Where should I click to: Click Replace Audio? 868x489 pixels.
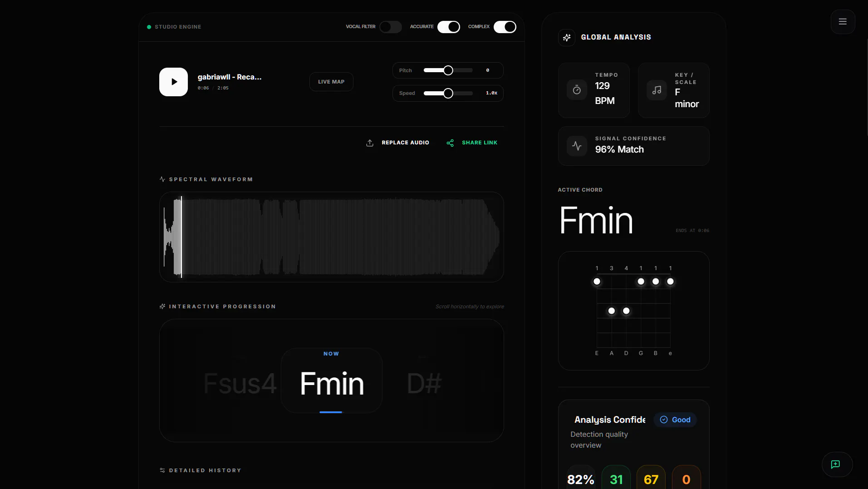(405, 143)
